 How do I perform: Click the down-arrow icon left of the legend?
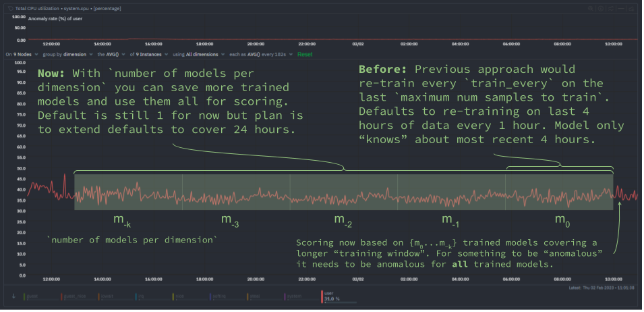pyautogui.click(x=13, y=295)
